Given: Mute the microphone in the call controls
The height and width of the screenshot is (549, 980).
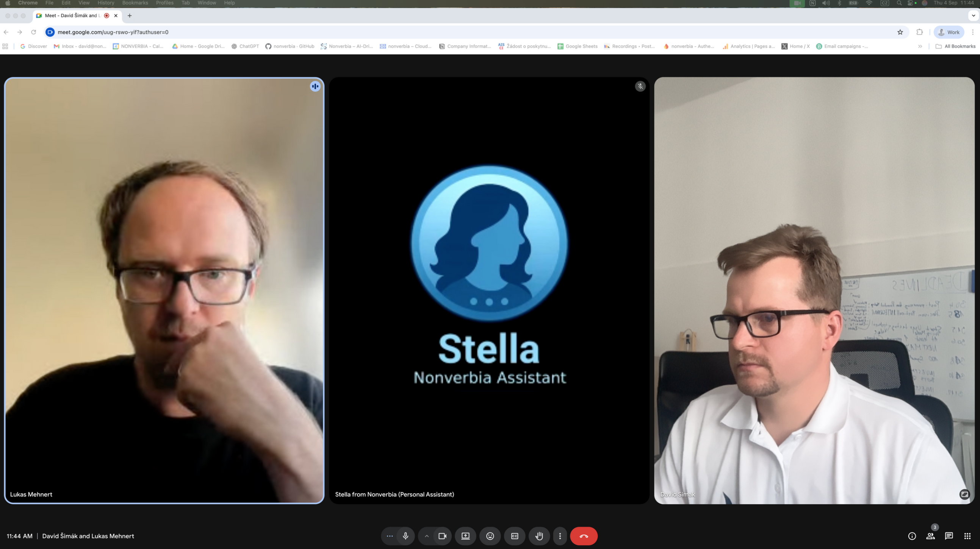Looking at the screenshot, I should tap(405, 536).
